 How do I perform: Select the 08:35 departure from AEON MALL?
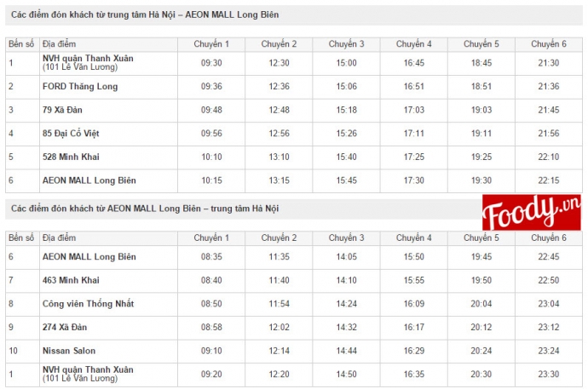[211, 257]
